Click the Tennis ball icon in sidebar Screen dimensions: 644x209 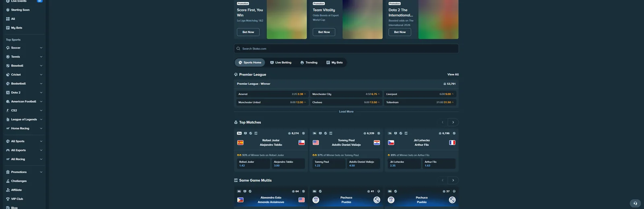[x=8, y=57]
